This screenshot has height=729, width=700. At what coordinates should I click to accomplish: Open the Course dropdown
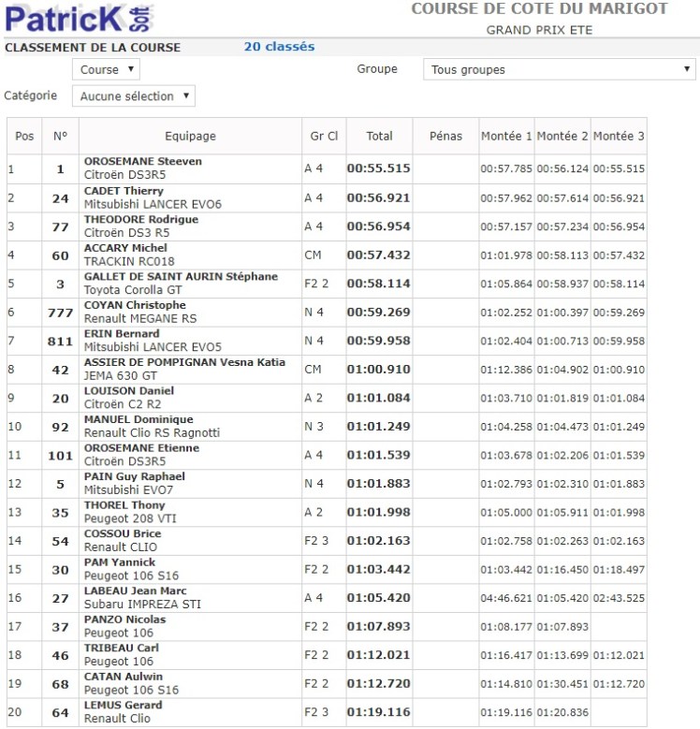click(x=106, y=69)
